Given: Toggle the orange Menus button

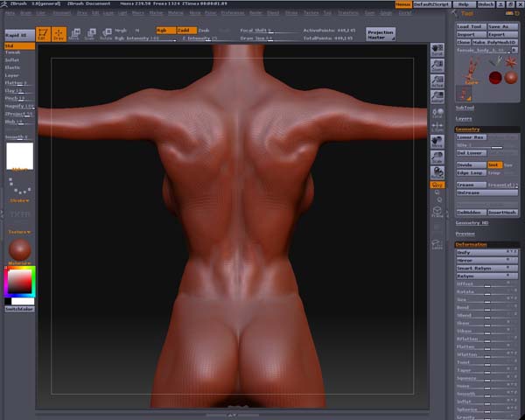Looking at the screenshot, I should (x=403, y=4).
